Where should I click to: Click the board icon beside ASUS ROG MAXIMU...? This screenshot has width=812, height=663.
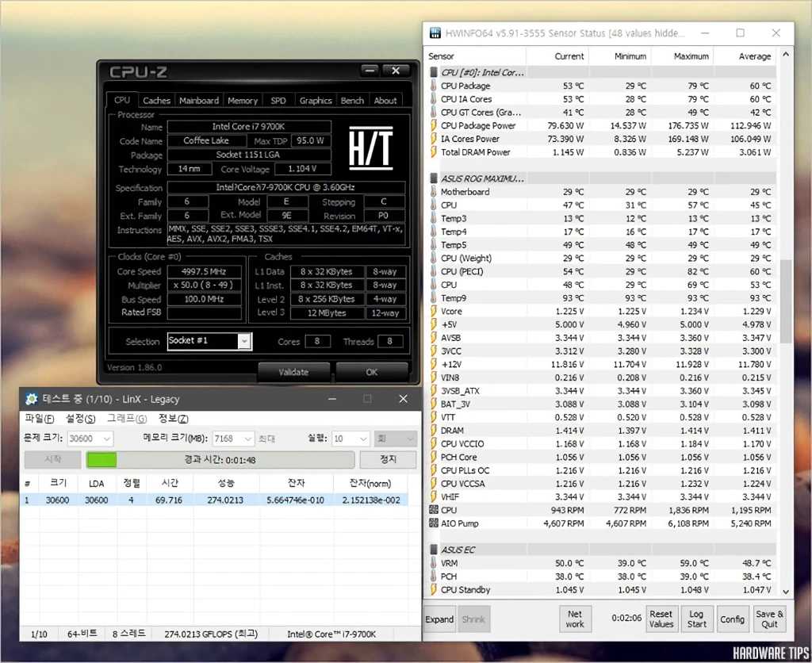[x=434, y=178]
